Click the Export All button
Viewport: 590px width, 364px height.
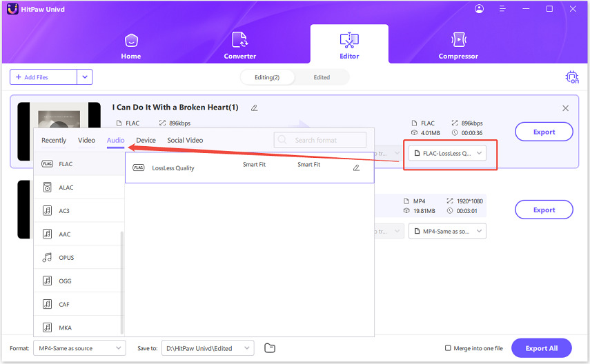(x=542, y=348)
